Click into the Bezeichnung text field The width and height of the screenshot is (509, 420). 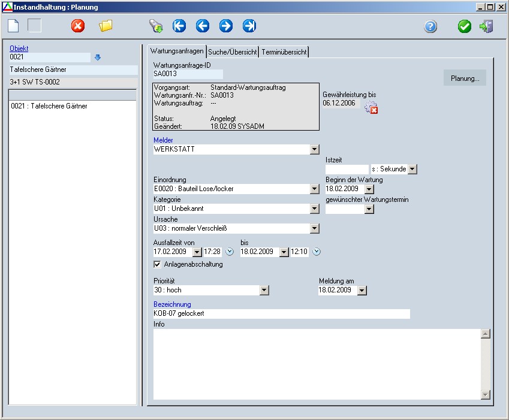(x=281, y=313)
